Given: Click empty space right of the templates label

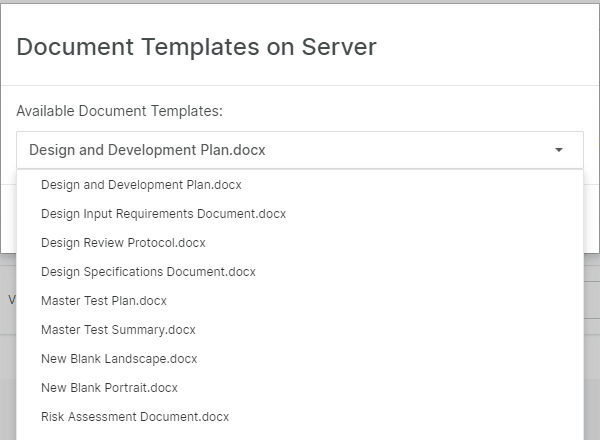Looking at the screenshot, I should pyautogui.click(x=400, y=110).
